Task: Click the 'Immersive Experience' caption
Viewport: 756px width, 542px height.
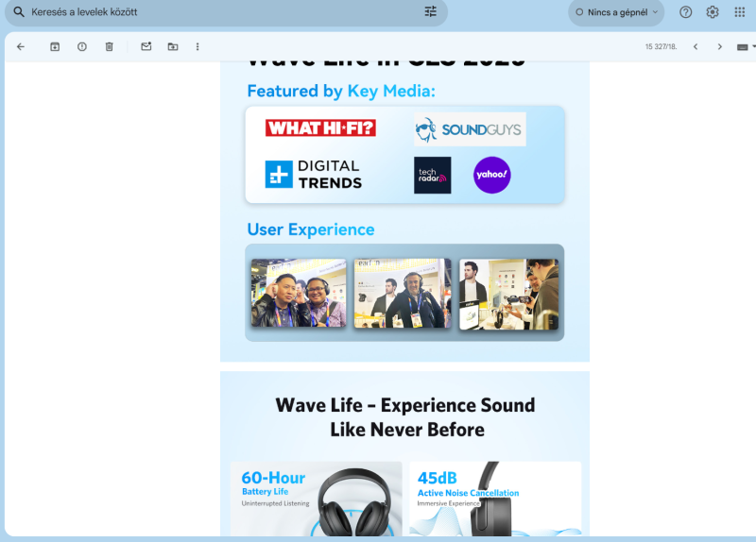Action: tap(448, 503)
